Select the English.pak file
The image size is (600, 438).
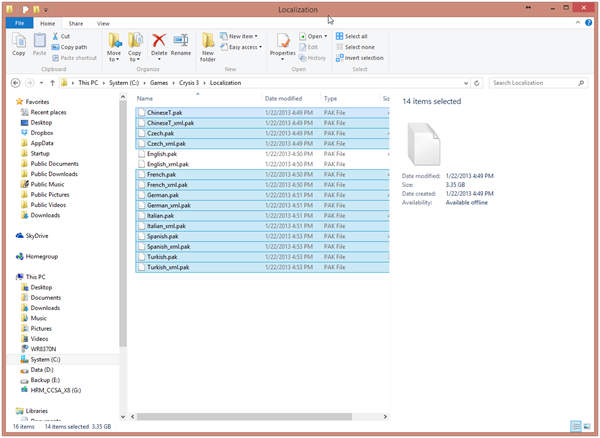click(x=262, y=154)
